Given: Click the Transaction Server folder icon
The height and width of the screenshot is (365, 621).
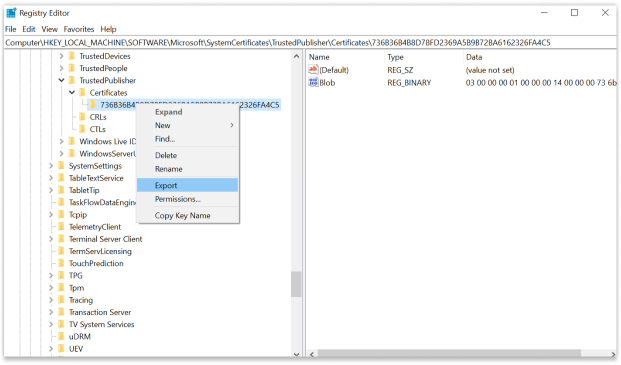Looking at the screenshot, I should pyautogui.click(x=61, y=312).
